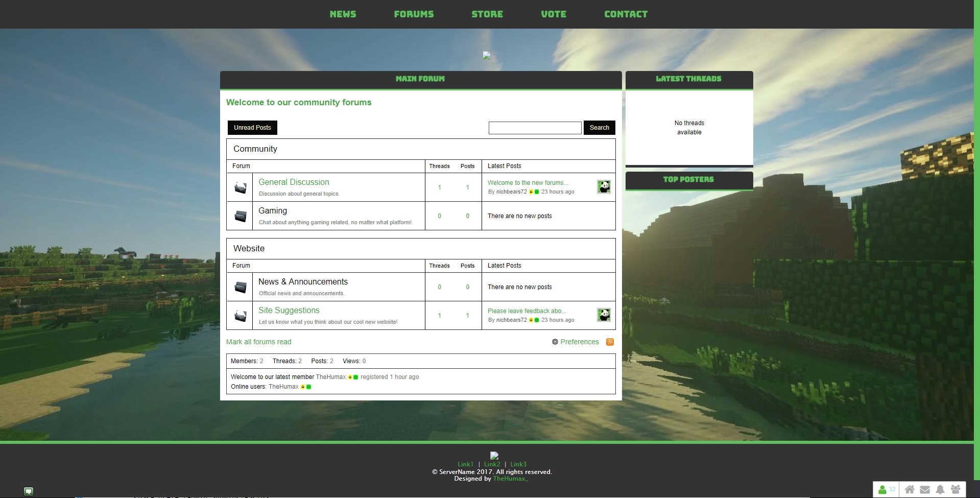The image size is (980, 498).
Task: Click the green chat bubble icon at bottom left
Action: (29, 491)
